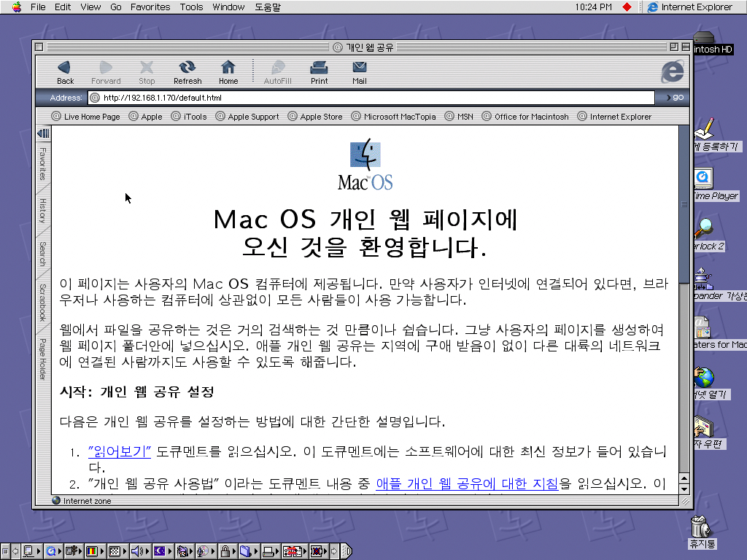Print the page via the Print icon
Image resolution: width=747 pixels, height=560 pixels.
coord(319,71)
